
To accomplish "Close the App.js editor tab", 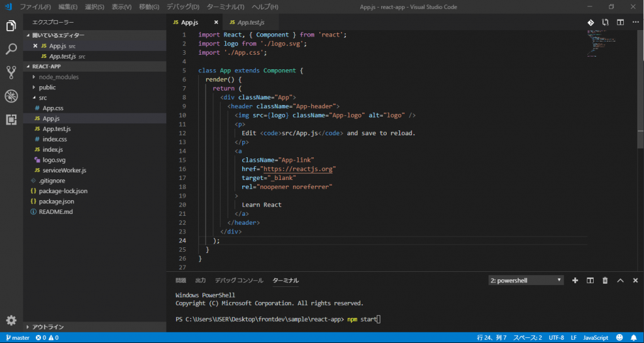I will coord(216,22).
